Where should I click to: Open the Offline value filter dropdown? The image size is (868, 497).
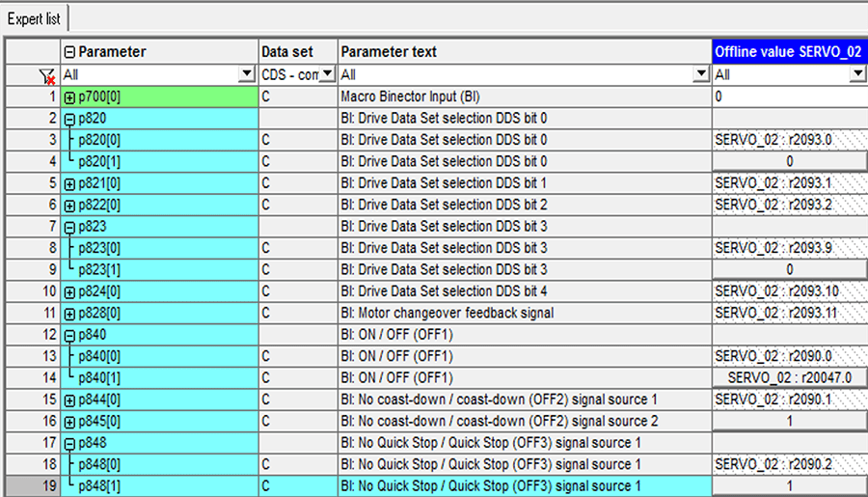point(858,73)
